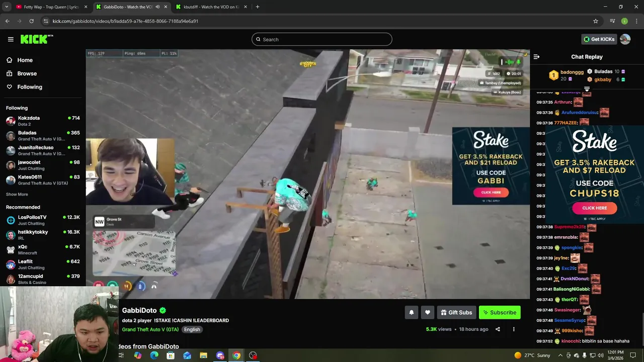Viewport: 644px width, 362px height.
Task: Click the Get KICKs button
Action: pyautogui.click(x=599, y=39)
